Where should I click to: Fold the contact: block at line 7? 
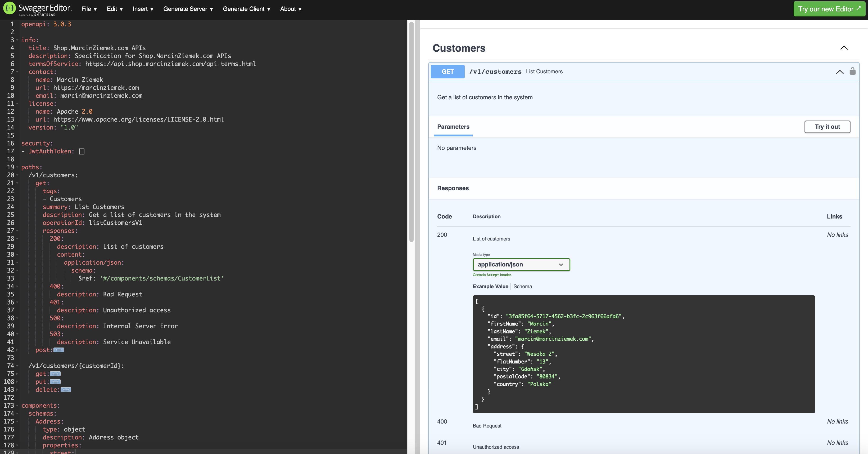pos(17,72)
